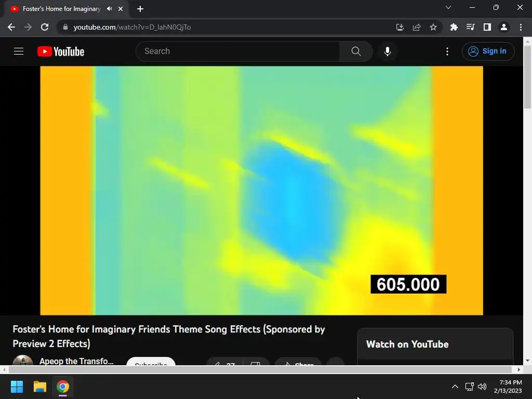Bookmark this tab with the star

(x=433, y=27)
